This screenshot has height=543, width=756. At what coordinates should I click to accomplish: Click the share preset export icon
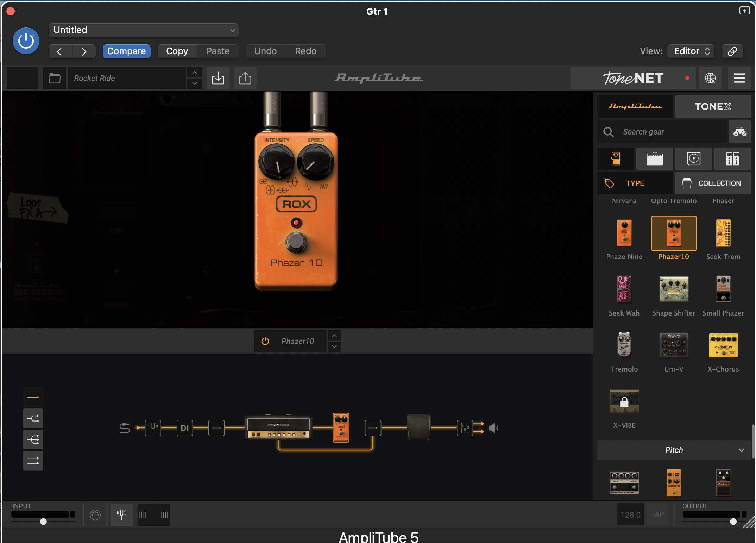coord(245,78)
